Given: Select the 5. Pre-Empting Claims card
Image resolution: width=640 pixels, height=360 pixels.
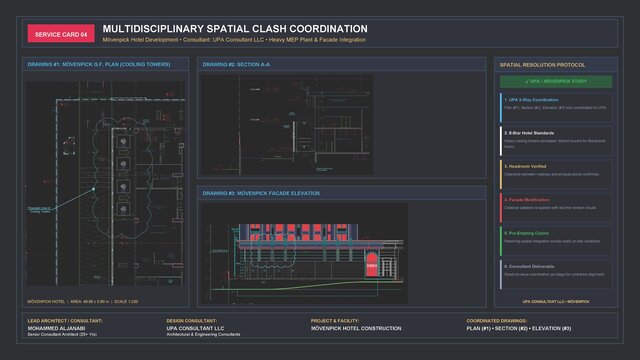Looking at the screenshot, I should tap(556, 241).
